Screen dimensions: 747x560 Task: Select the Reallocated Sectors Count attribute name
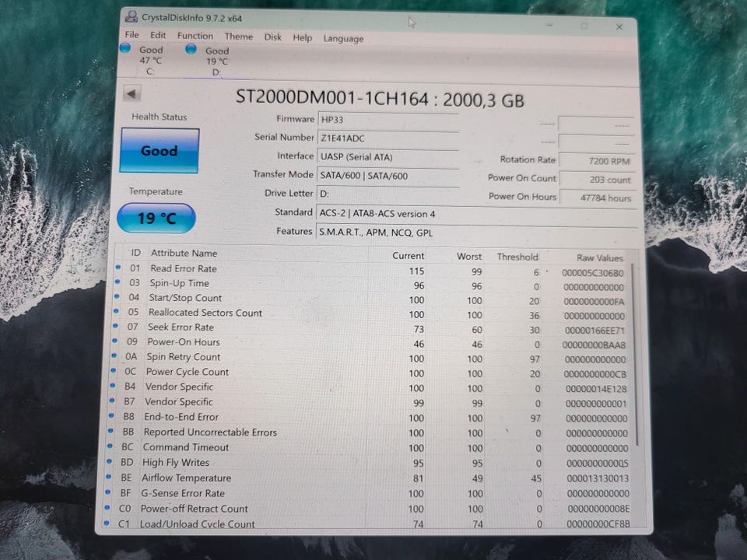[205, 313]
